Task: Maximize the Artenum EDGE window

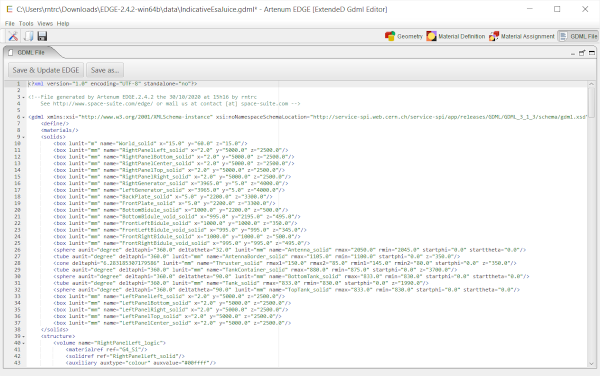Action: [x=557, y=9]
